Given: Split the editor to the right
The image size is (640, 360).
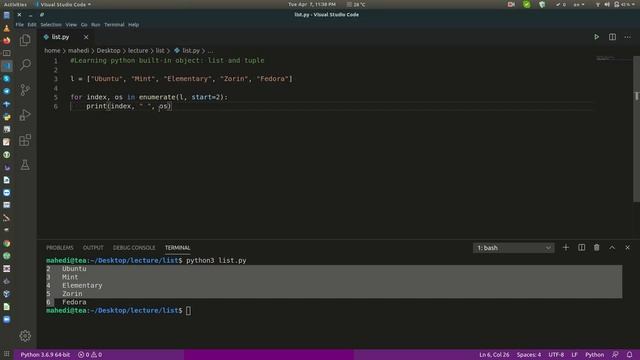Looking at the screenshot, I should tap(612, 37).
